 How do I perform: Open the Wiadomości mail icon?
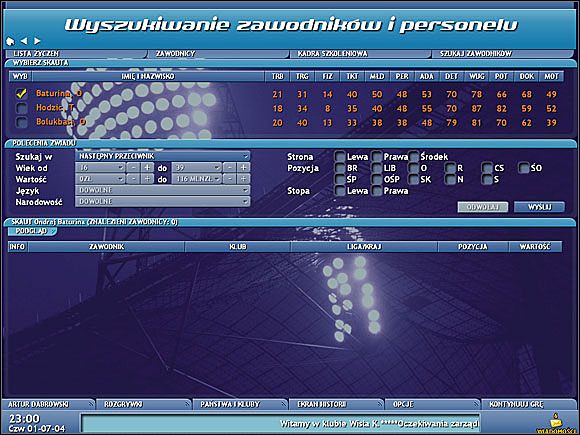click(556, 422)
